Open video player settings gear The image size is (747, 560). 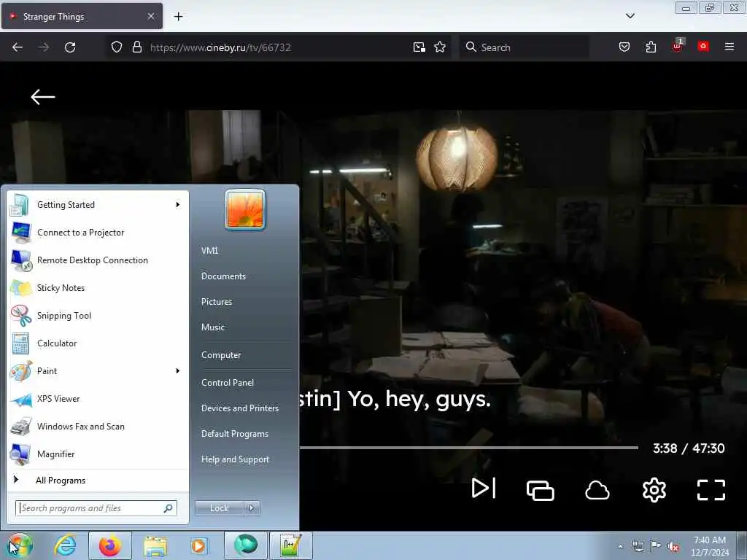click(x=654, y=489)
